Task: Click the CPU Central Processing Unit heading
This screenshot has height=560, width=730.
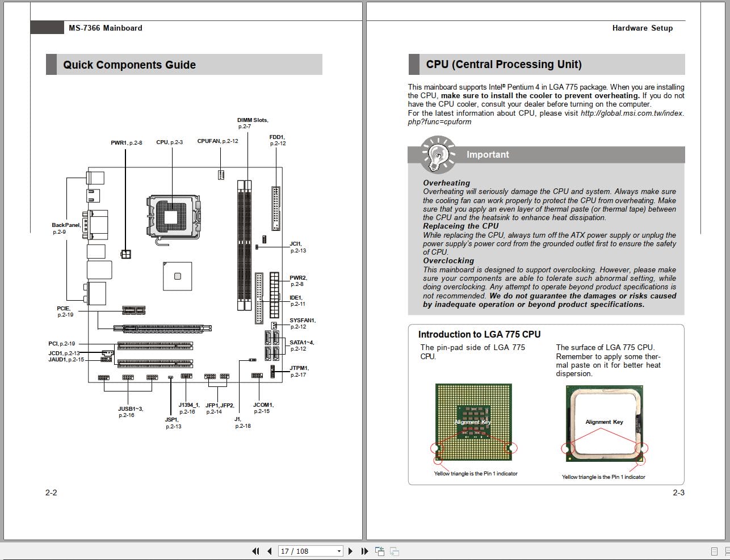Action: pyautogui.click(x=504, y=64)
